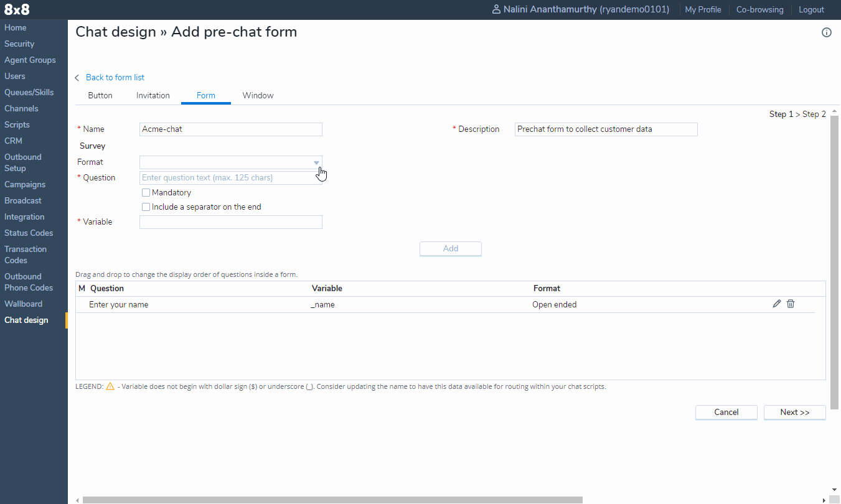Click the Format column header

[x=547, y=289]
